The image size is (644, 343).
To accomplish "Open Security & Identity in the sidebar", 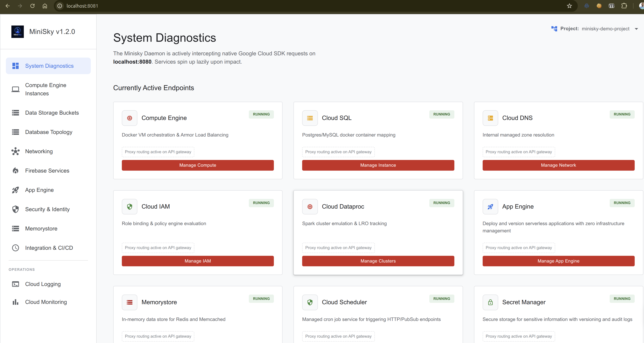I will click(x=48, y=209).
